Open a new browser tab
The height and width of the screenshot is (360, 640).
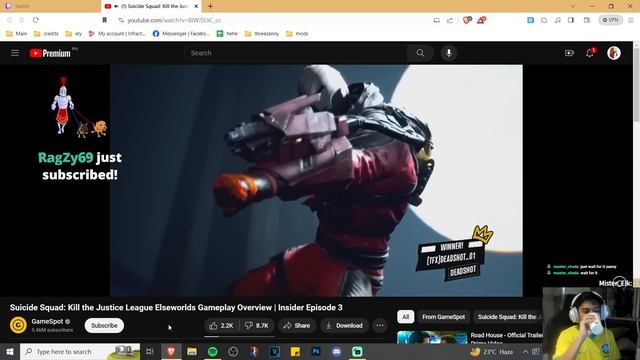coord(210,6)
